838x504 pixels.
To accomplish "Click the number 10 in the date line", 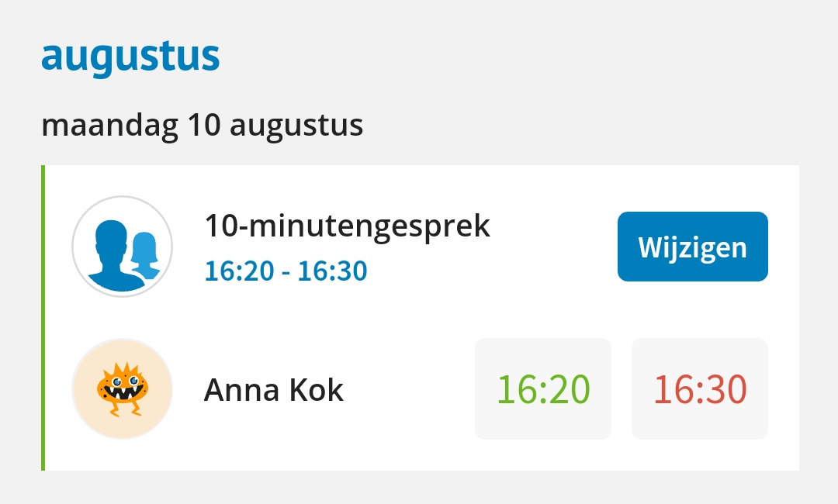I will (203, 124).
